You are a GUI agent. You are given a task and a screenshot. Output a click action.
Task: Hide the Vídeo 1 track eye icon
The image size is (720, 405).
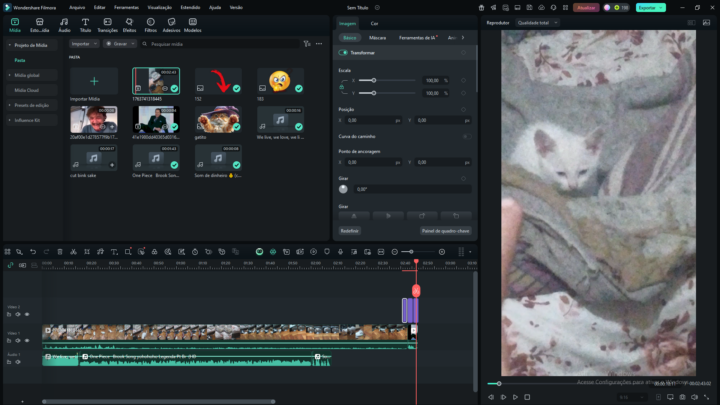(27, 341)
